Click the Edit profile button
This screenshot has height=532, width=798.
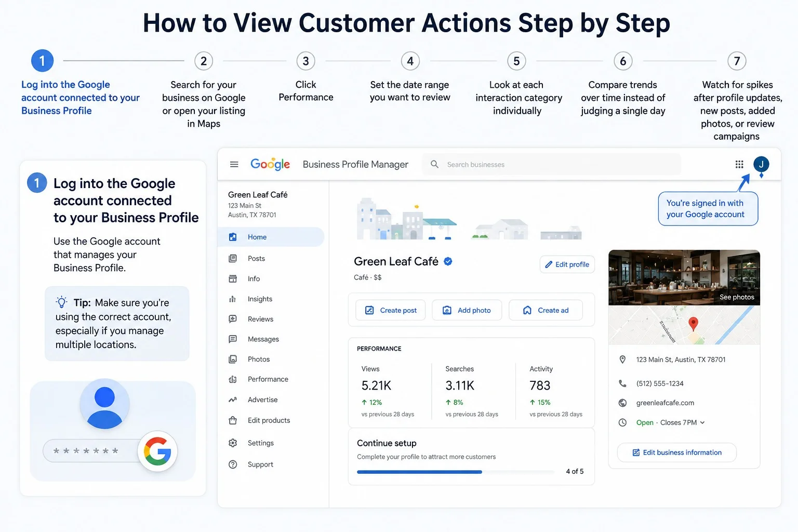click(x=567, y=264)
